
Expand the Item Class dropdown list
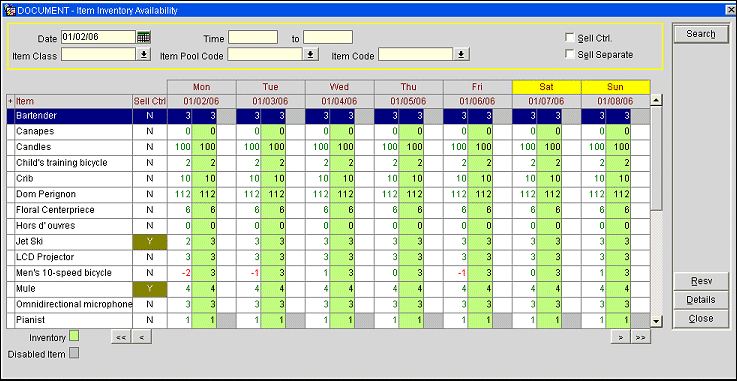coord(144,55)
